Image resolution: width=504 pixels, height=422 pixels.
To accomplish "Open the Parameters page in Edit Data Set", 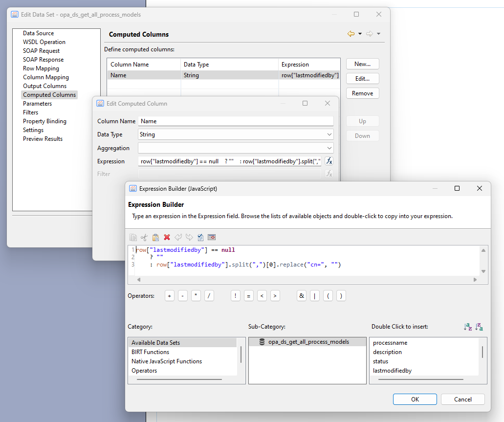I will [37, 104].
